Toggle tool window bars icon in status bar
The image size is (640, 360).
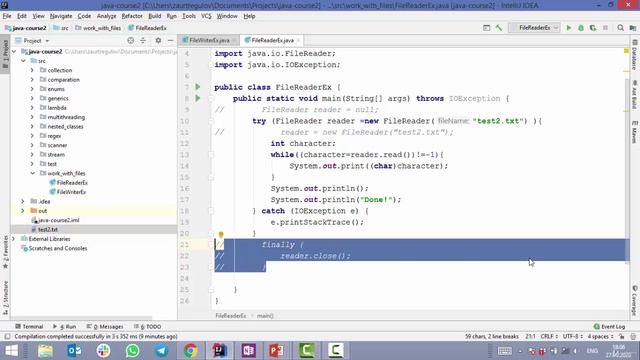(7, 337)
